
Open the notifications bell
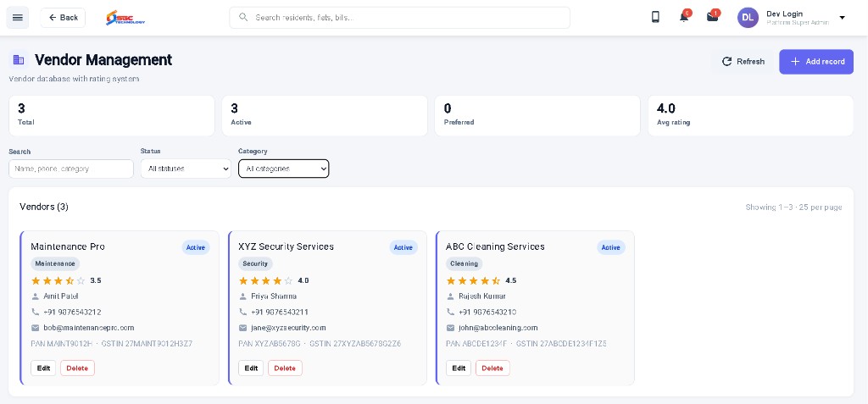tap(684, 17)
